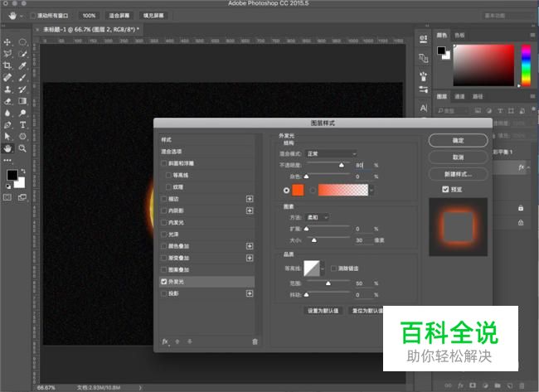Open the glow gradient picker arrow

coord(371,190)
